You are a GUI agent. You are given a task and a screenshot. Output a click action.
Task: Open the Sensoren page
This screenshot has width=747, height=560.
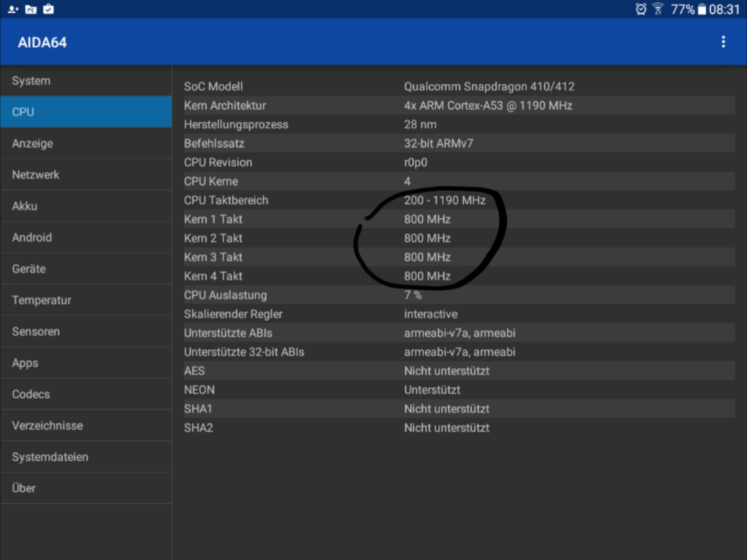(86, 332)
